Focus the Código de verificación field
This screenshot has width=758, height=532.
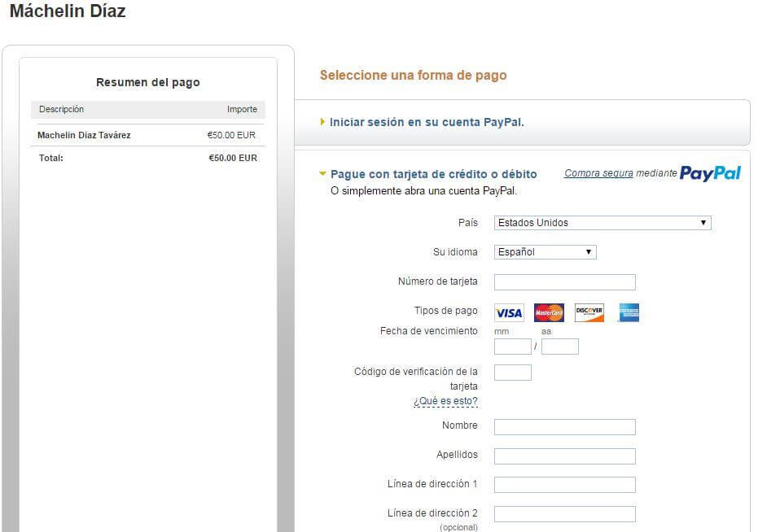(x=512, y=373)
